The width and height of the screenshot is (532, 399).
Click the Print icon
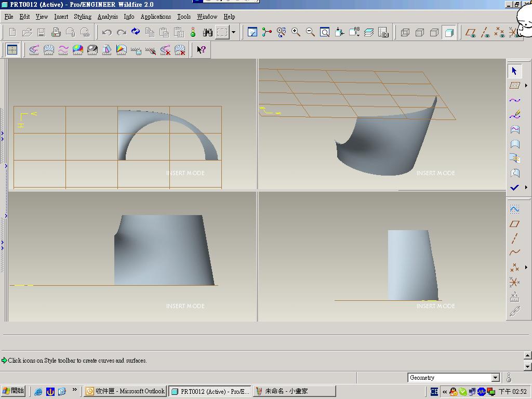pos(56,32)
